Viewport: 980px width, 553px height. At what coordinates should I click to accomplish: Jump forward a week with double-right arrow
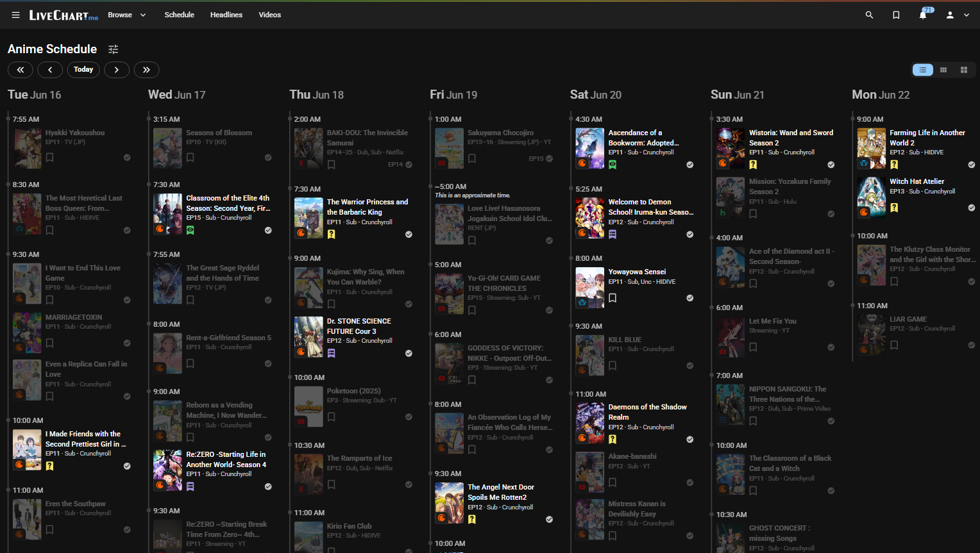pyautogui.click(x=146, y=70)
